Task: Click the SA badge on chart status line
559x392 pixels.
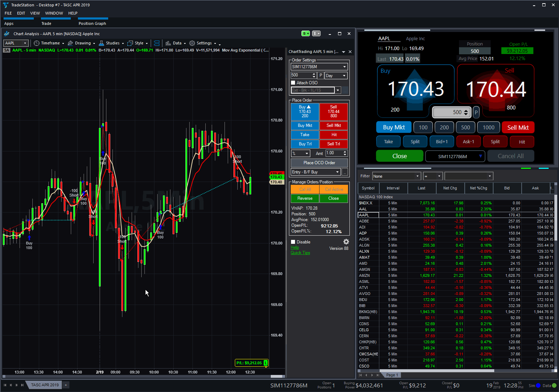Action: [6, 50]
